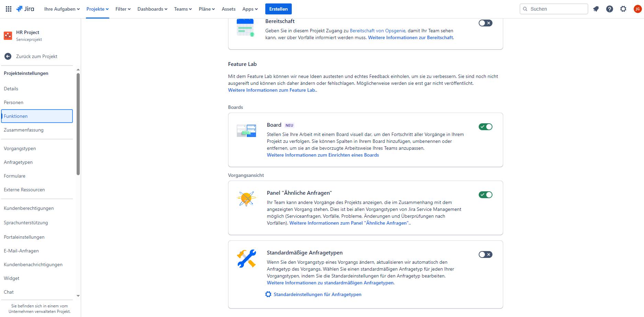Open the settings gear icon

pyautogui.click(x=623, y=9)
